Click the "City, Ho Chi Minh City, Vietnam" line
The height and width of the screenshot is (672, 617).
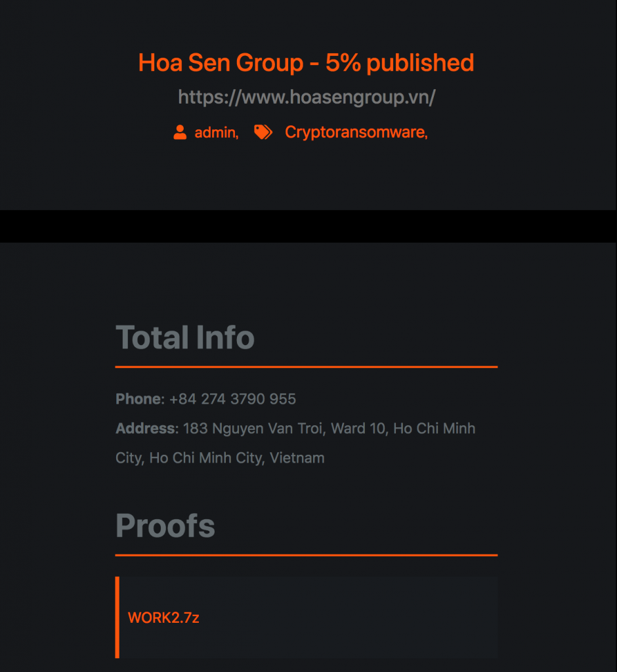click(x=220, y=458)
